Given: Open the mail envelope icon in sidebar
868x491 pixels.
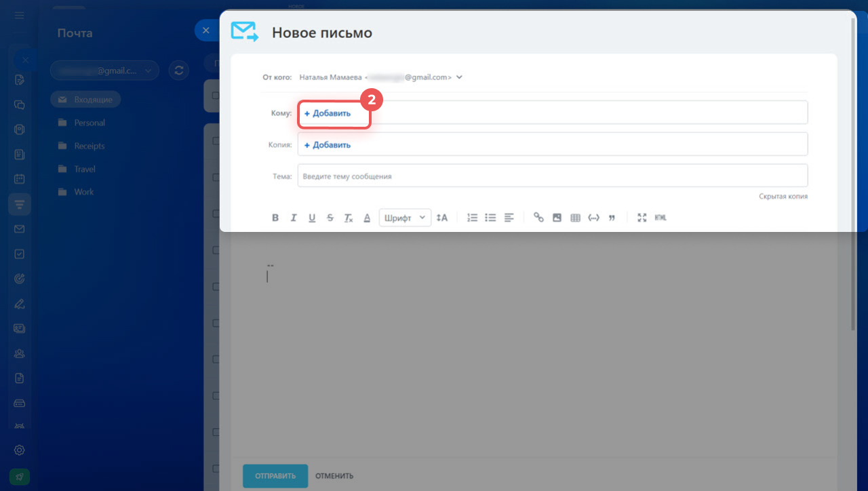Looking at the screenshot, I should coord(20,229).
